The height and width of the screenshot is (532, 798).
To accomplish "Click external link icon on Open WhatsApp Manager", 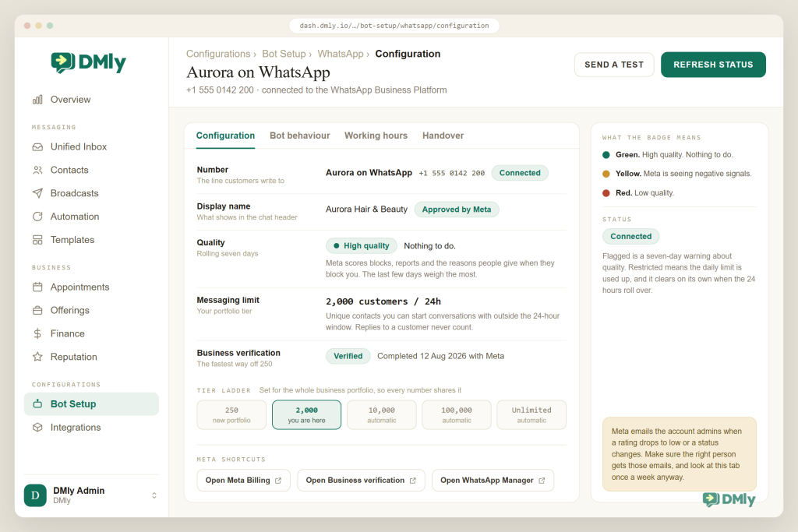I will pyautogui.click(x=542, y=481).
